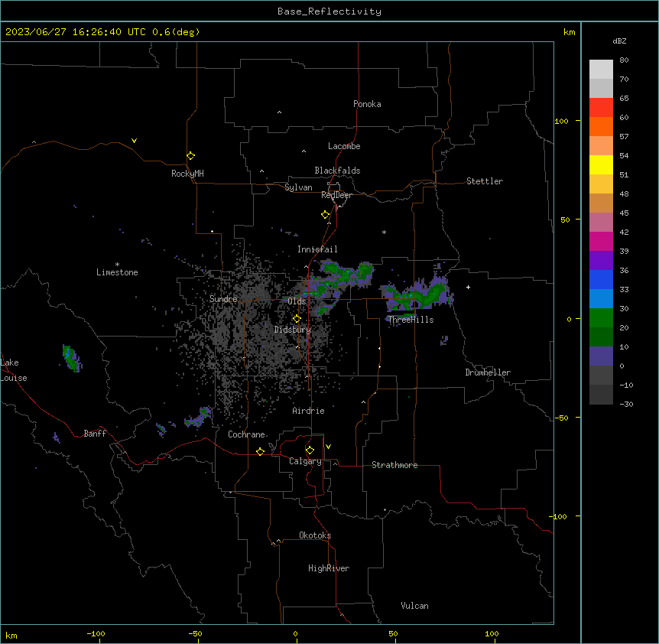Select the magenta 42–39 dBZ swatch

[x=601, y=242]
